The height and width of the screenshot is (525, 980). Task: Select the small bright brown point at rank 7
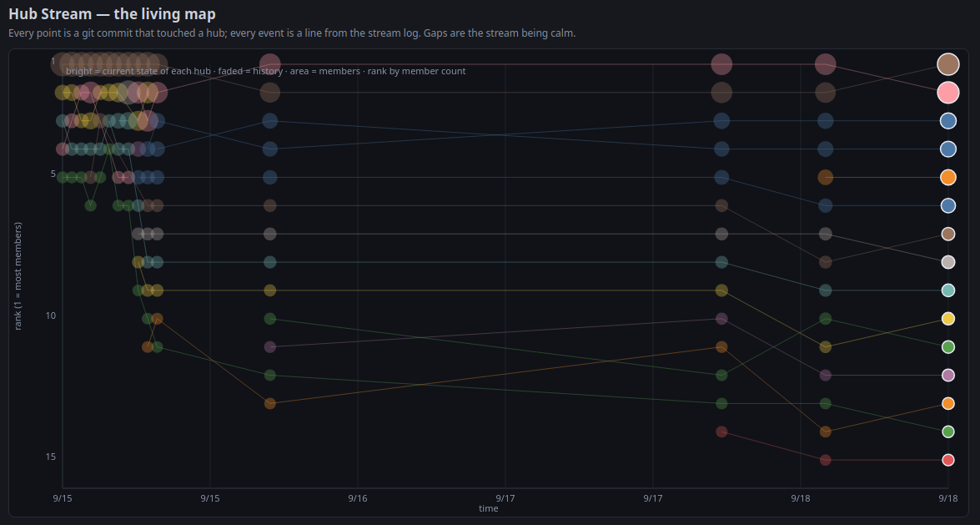point(948,234)
